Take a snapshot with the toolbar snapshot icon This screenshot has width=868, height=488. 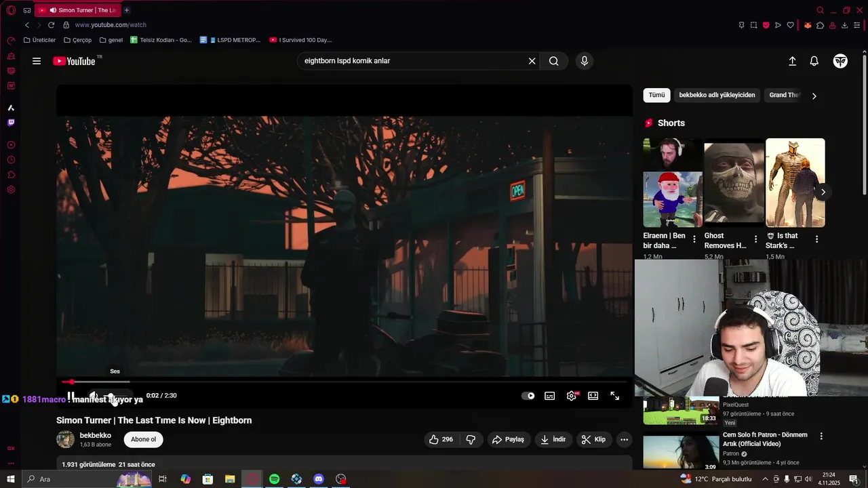(x=753, y=25)
